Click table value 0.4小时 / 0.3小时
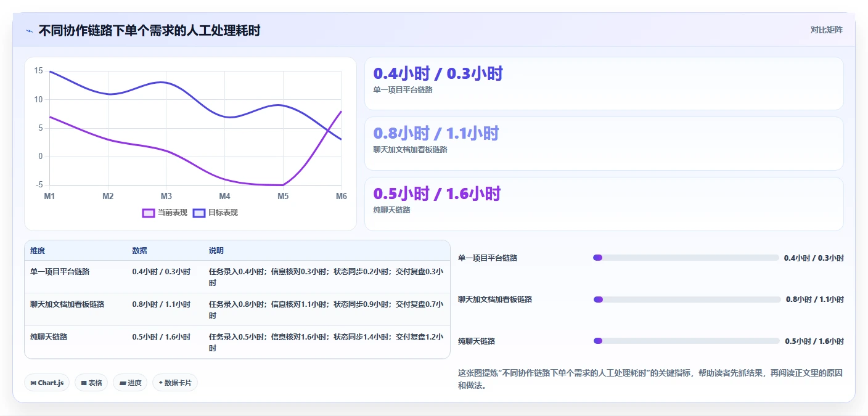 pyautogui.click(x=162, y=271)
